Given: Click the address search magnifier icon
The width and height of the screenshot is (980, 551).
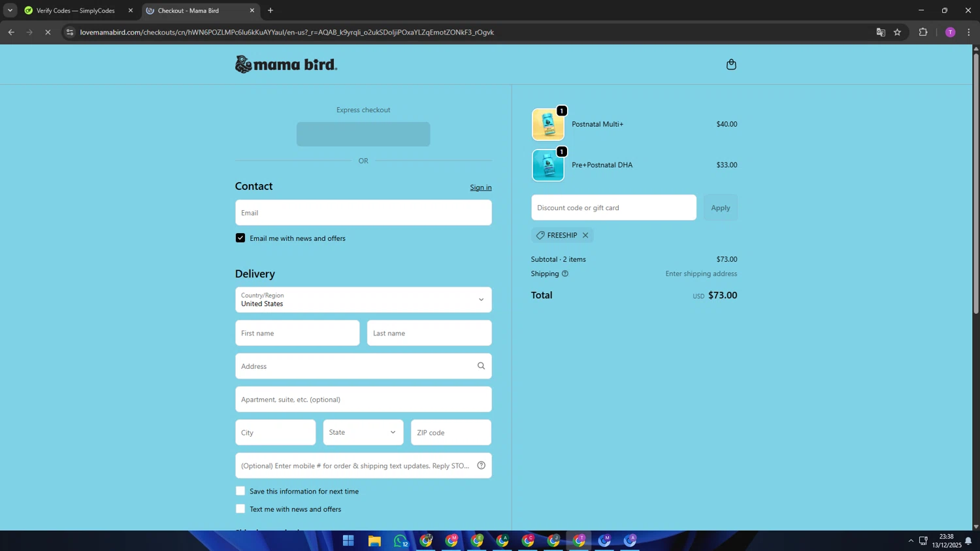Looking at the screenshot, I should (x=481, y=366).
